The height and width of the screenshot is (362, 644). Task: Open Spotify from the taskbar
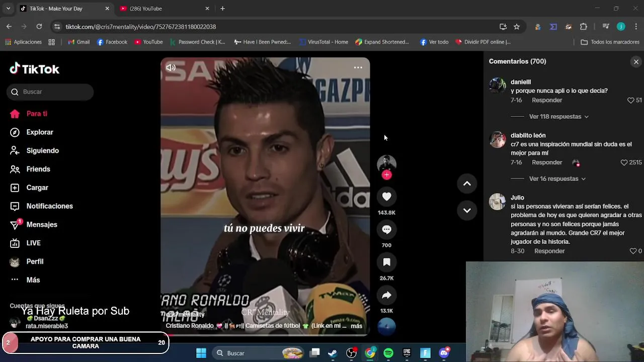click(388, 353)
